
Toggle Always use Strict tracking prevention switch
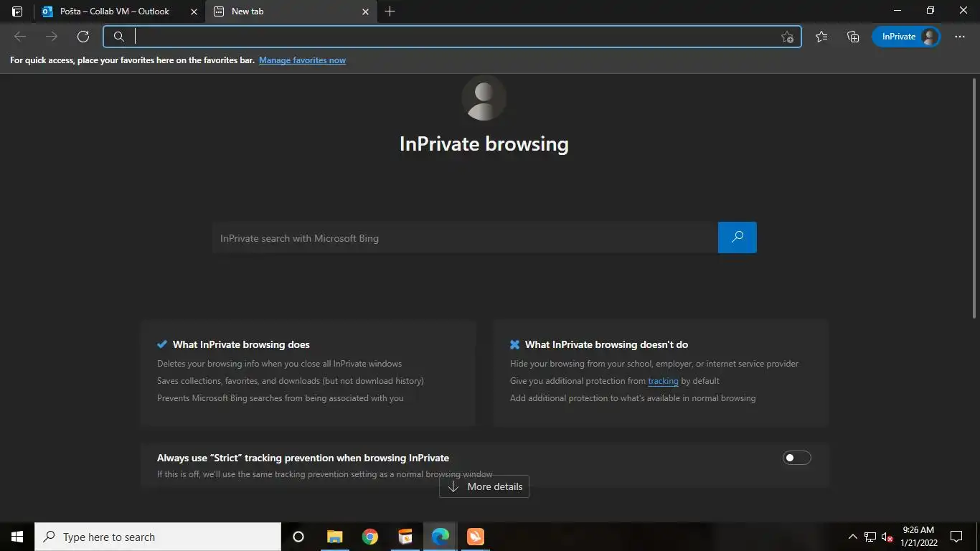coord(796,458)
